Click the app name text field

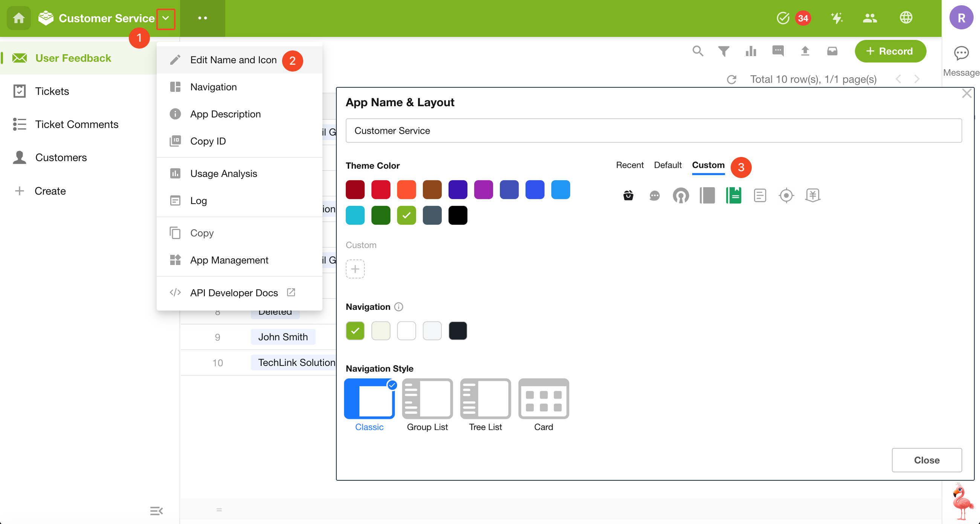click(653, 130)
